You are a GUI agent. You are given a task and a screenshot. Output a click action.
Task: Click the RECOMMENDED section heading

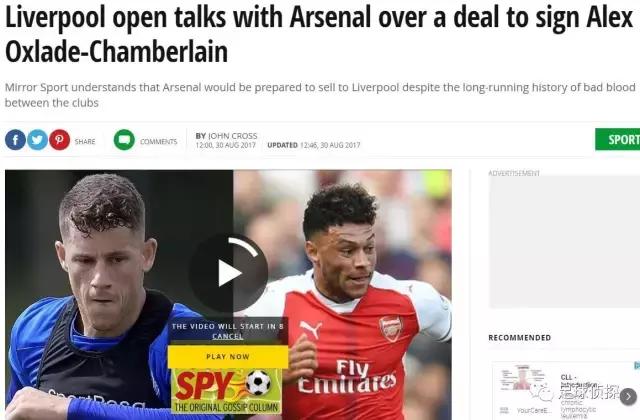pos(520,338)
